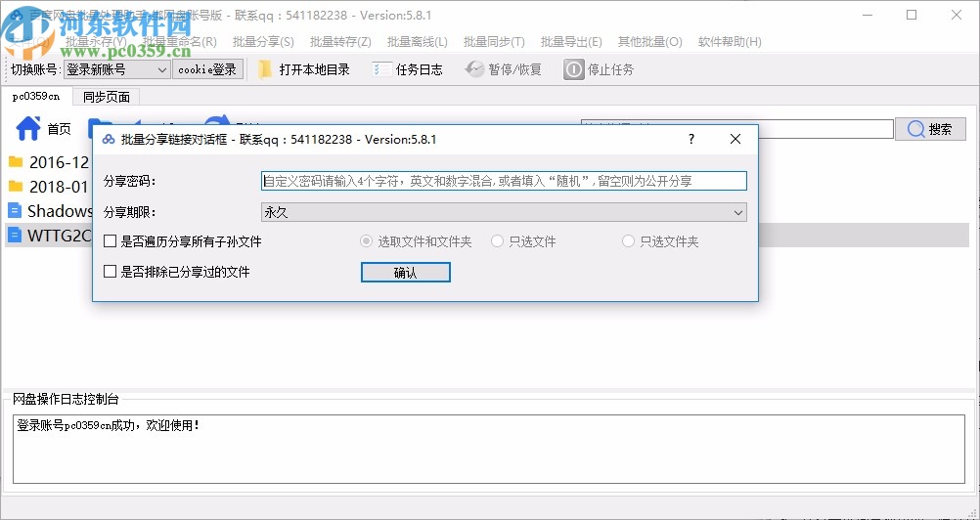Screen dimensions: 980x520
Task: Click the folder icon beside 打开本地目录
Action: pos(265,69)
